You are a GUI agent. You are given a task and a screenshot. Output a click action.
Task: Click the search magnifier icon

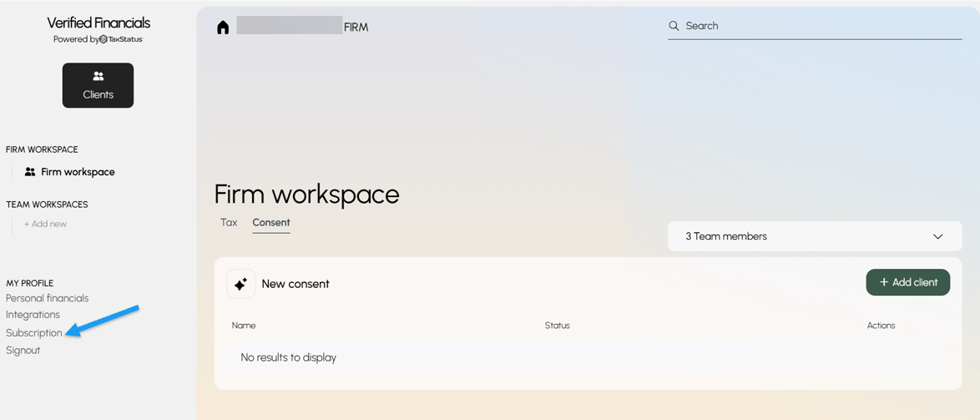pos(674,26)
